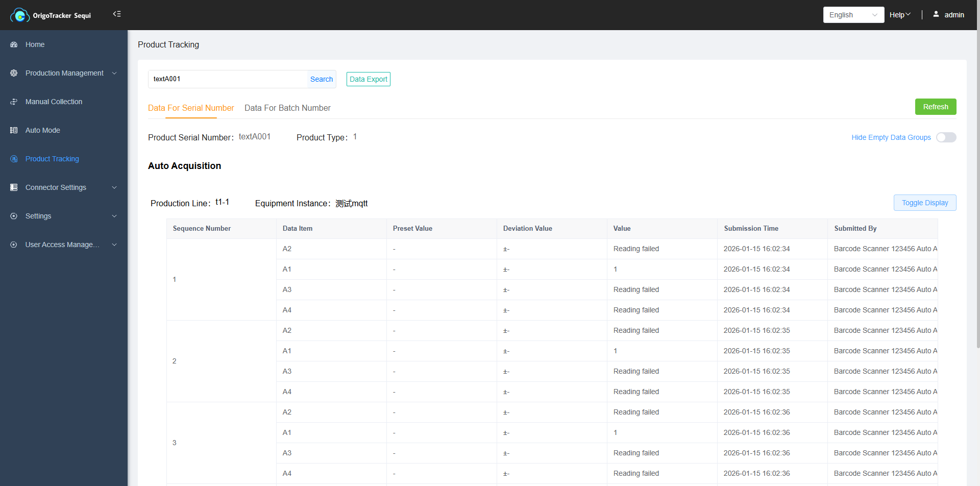Collapse the sidebar with the fold icon

click(x=117, y=14)
